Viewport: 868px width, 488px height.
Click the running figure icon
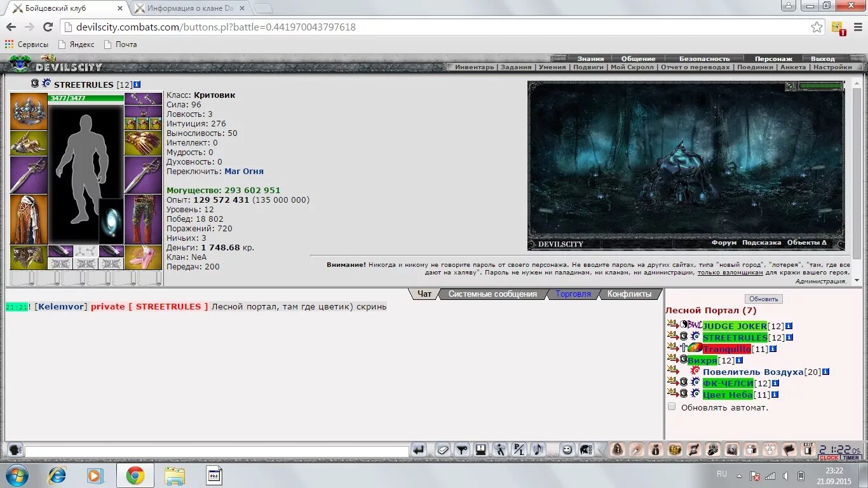pyautogui.click(x=500, y=450)
